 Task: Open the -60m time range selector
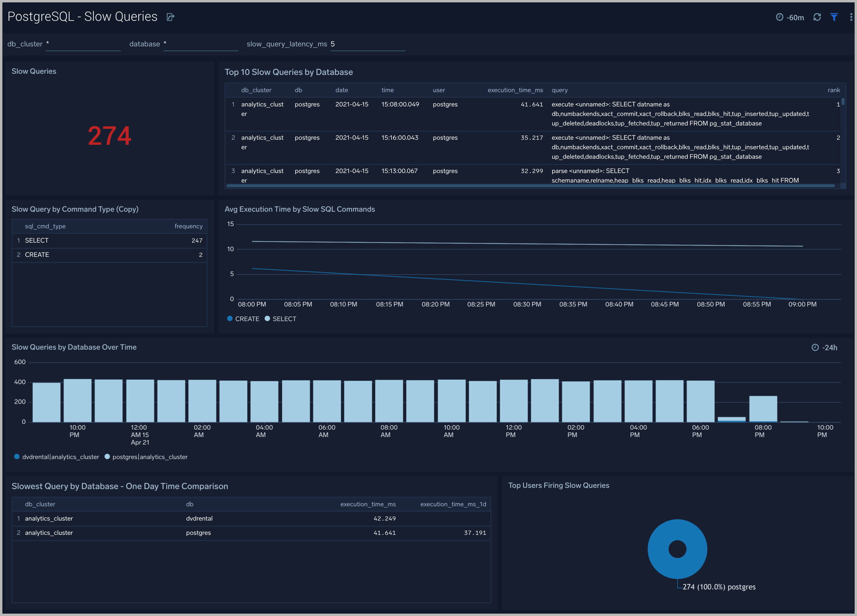coord(790,17)
